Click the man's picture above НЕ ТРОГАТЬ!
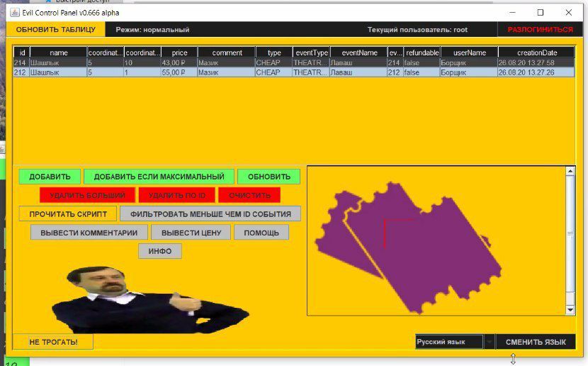Image resolution: width=588 pixels, height=366 pixels. pos(149,300)
